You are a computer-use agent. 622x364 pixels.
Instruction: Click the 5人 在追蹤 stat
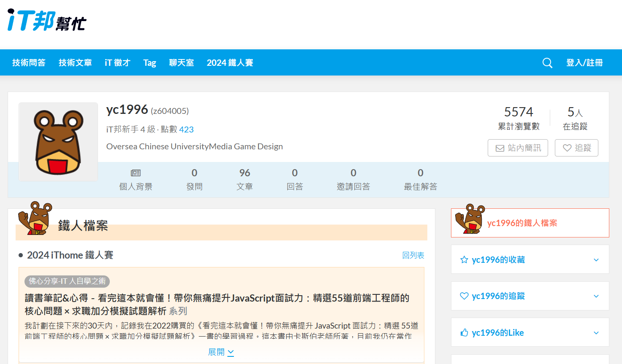(x=575, y=118)
